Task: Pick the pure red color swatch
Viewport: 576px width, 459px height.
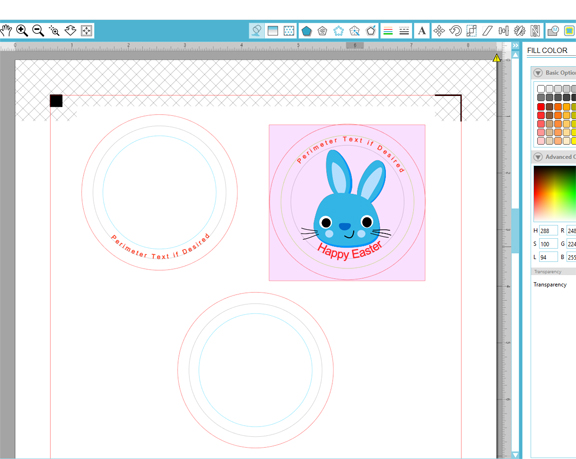Action: pos(541,106)
